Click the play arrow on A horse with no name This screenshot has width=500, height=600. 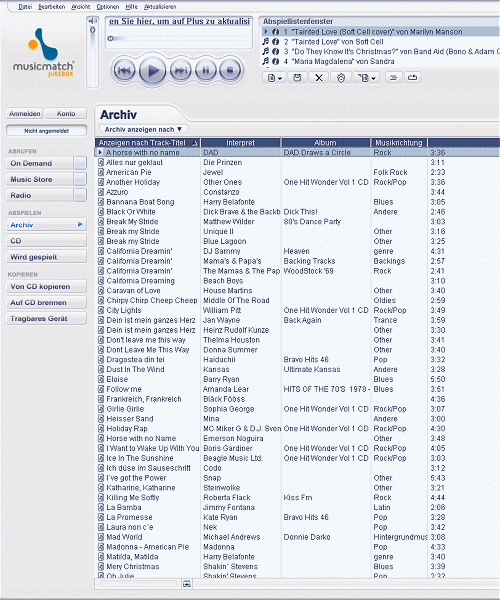[100, 152]
